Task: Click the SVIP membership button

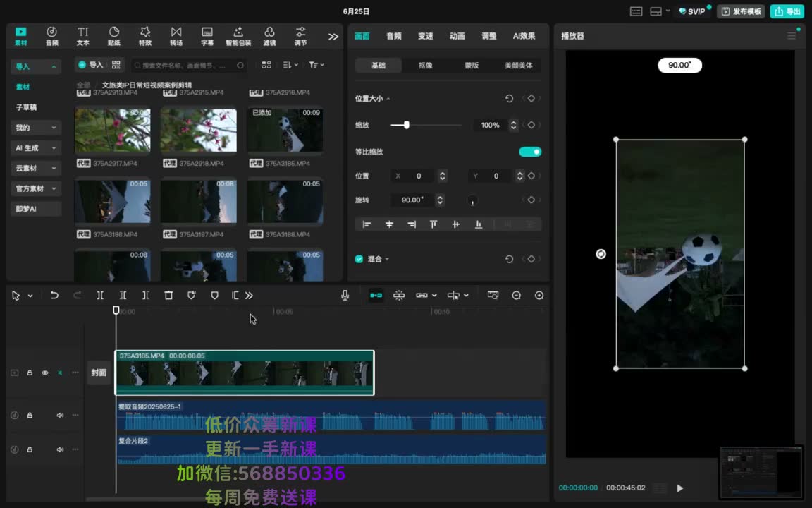Action: coord(692,11)
